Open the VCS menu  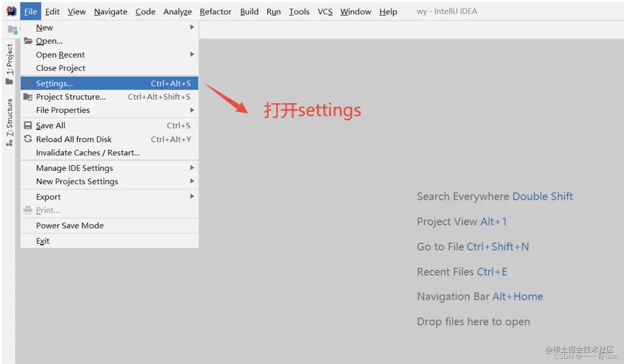325,12
